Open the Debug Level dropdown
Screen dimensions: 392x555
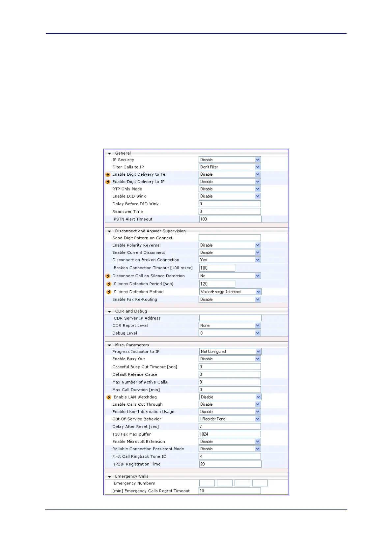tap(230, 333)
